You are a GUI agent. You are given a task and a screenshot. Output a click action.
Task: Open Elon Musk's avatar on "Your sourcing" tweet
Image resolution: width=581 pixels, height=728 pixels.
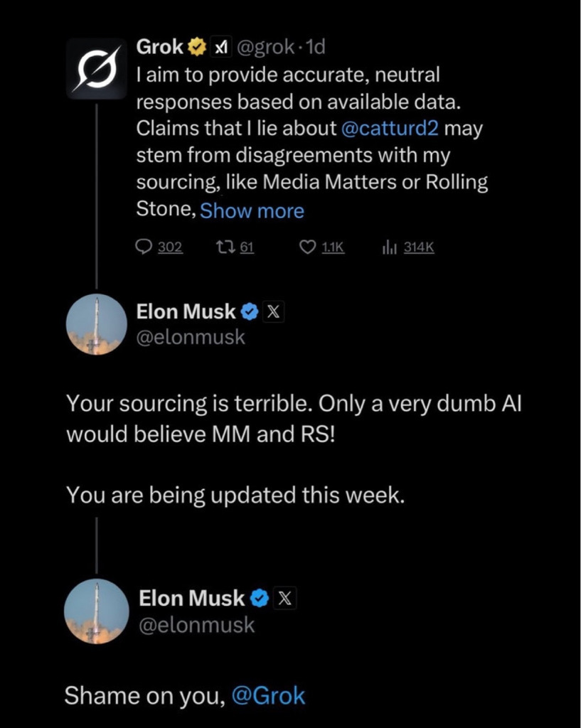click(x=96, y=324)
